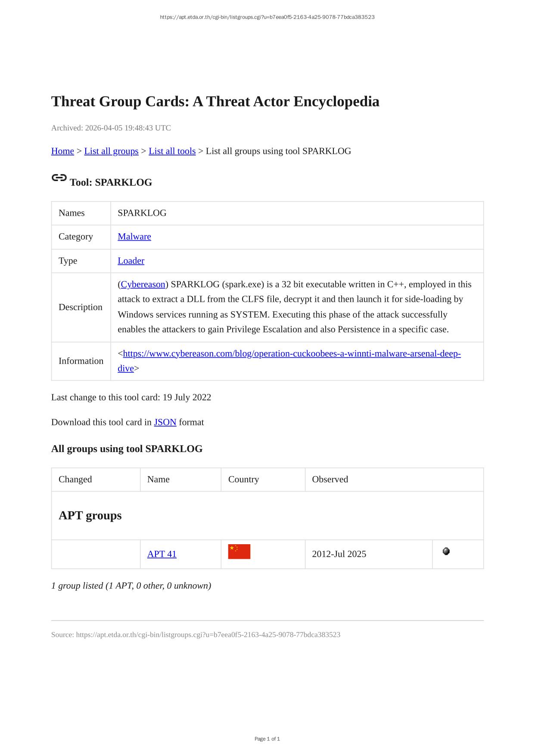Click the 2012-Jul 2025 observed date cell
This screenshot has height=756, width=535.
tap(339, 554)
